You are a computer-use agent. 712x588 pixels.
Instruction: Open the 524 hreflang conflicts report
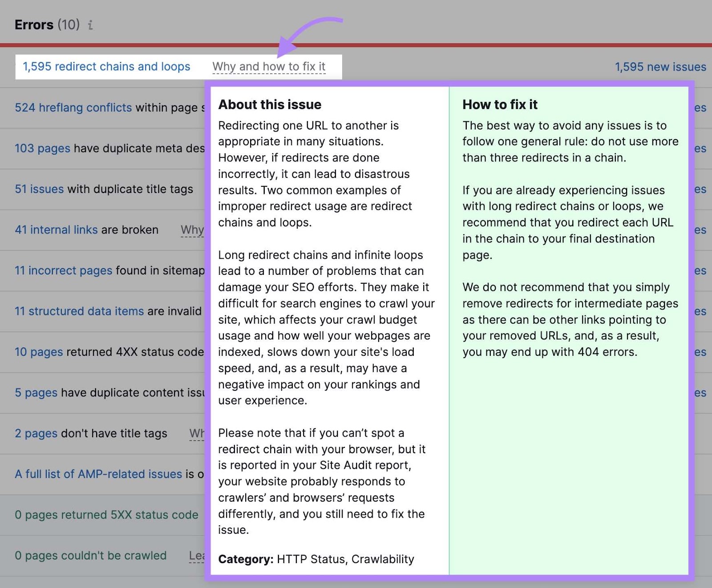(73, 108)
